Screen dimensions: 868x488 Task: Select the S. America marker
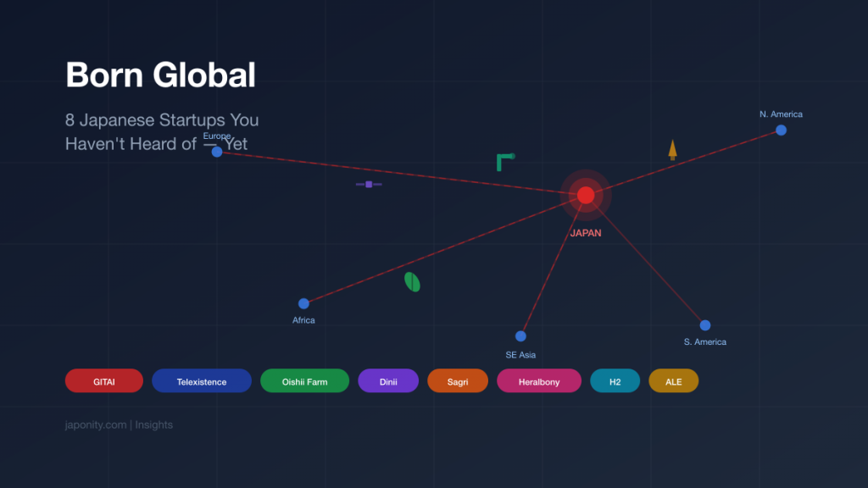pyautogui.click(x=705, y=324)
